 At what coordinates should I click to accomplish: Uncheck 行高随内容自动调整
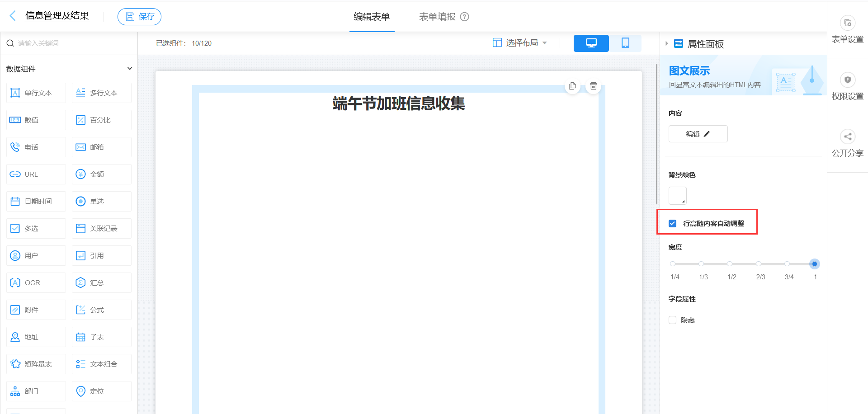tap(672, 223)
